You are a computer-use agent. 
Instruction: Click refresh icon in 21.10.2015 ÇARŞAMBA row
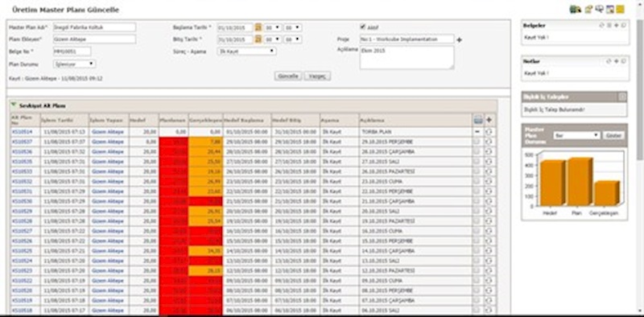tap(489, 201)
